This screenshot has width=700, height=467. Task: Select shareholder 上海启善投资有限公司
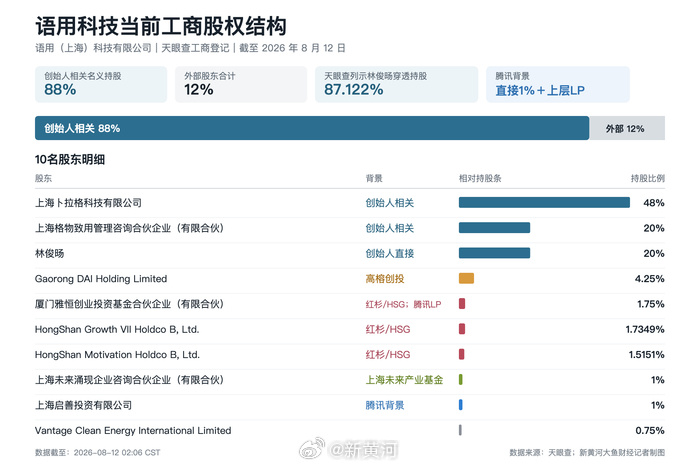click(83, 405)
